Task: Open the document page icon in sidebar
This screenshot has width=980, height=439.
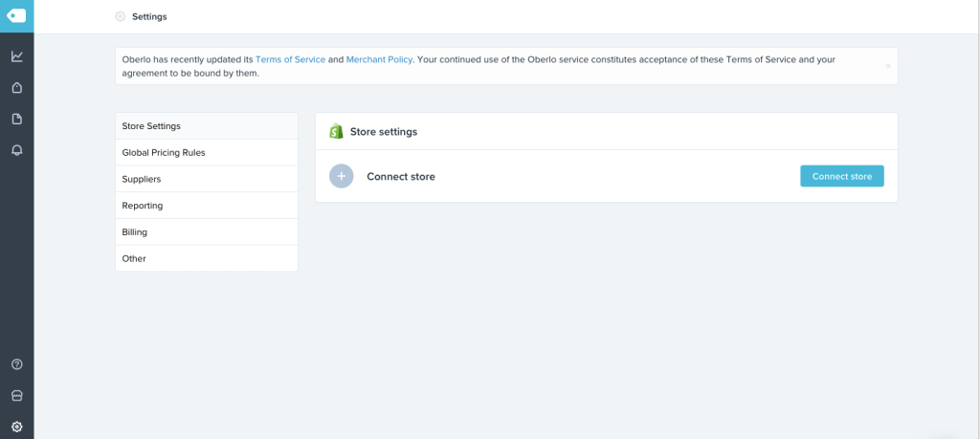Action: 17,119
